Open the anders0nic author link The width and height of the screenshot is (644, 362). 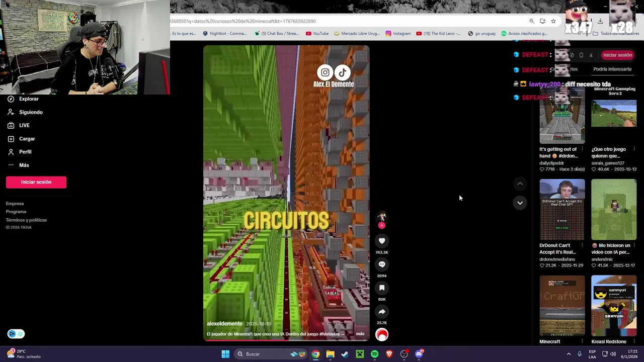tap(602, 259)
